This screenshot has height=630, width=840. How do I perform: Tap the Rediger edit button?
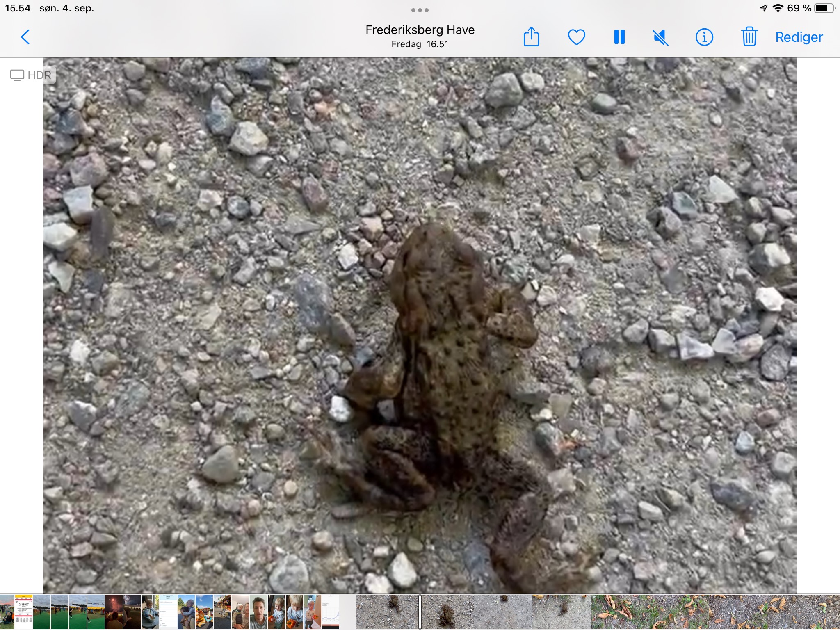click(799, 37)
